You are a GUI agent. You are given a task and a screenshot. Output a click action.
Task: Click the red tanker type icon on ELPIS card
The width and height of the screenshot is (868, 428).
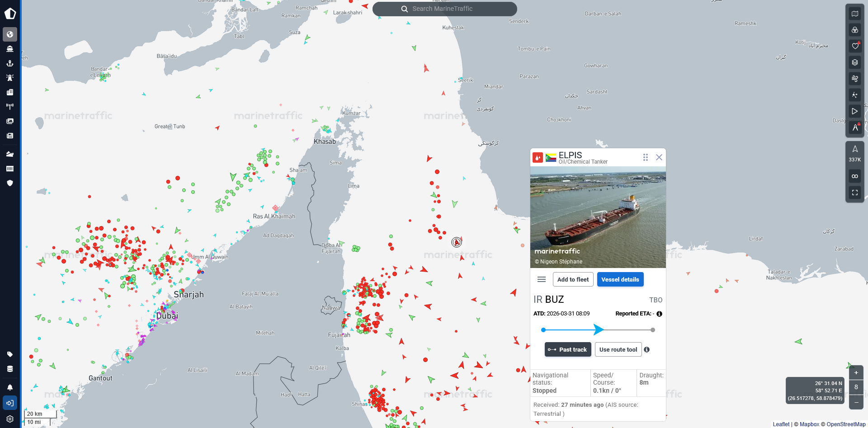click(x=538, y=158)
